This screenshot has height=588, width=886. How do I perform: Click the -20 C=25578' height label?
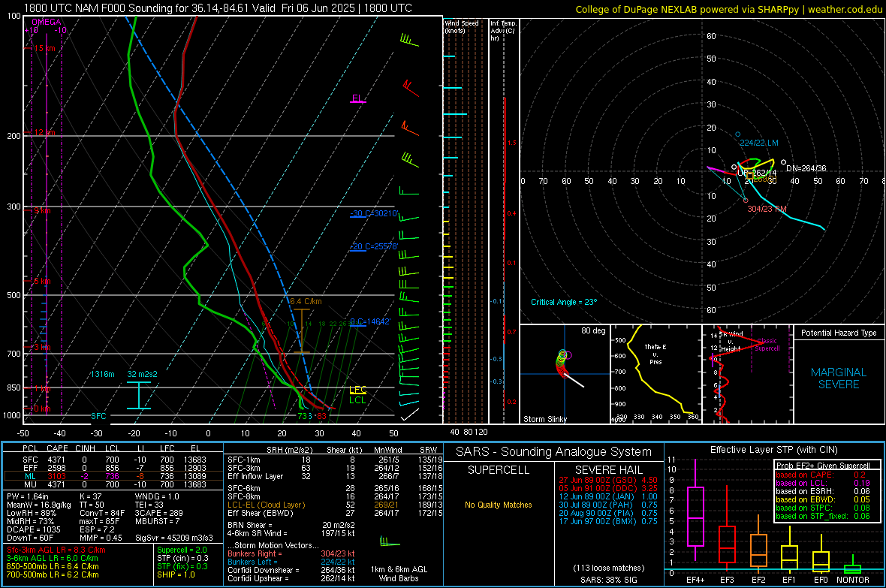coord(374,246)
